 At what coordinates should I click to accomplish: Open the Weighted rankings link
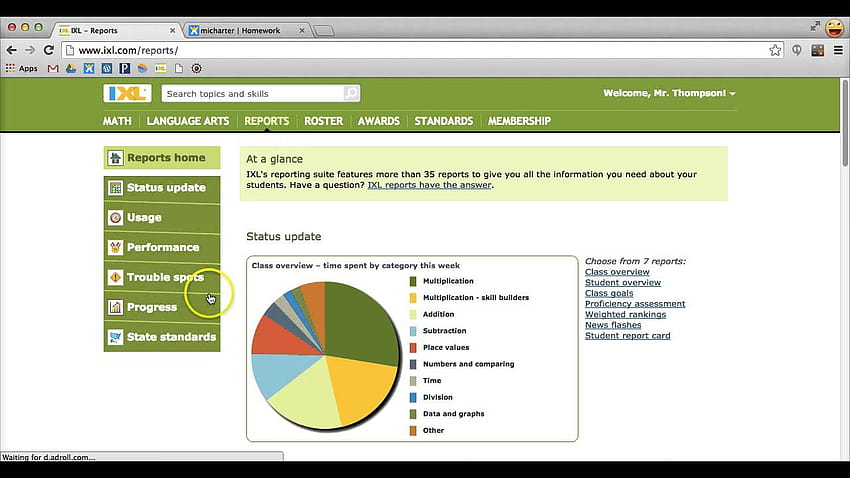tap(626, 314)
